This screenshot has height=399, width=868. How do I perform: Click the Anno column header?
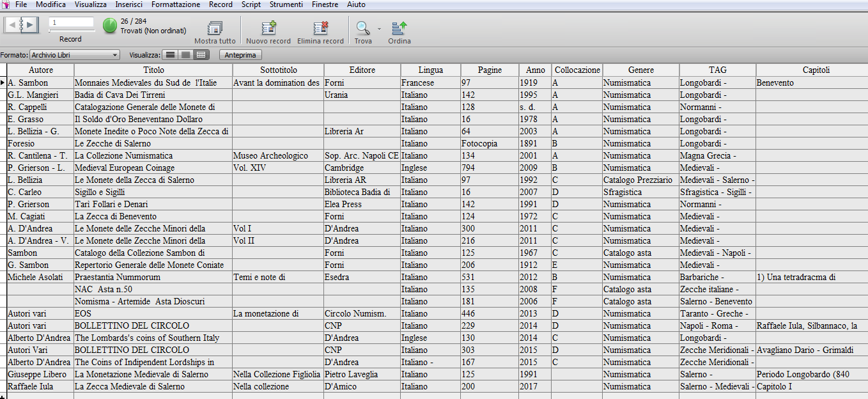(536, 70)
